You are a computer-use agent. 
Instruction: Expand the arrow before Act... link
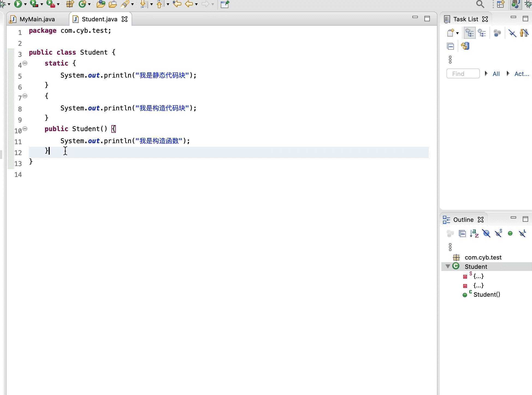pyautogui.click(x=508, y=73)
